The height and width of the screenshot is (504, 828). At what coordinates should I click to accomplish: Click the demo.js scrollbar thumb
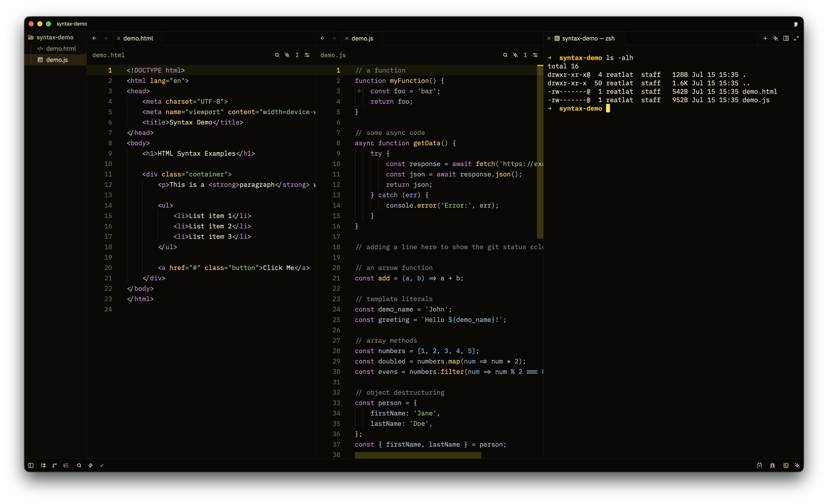(x=540, y=151)
